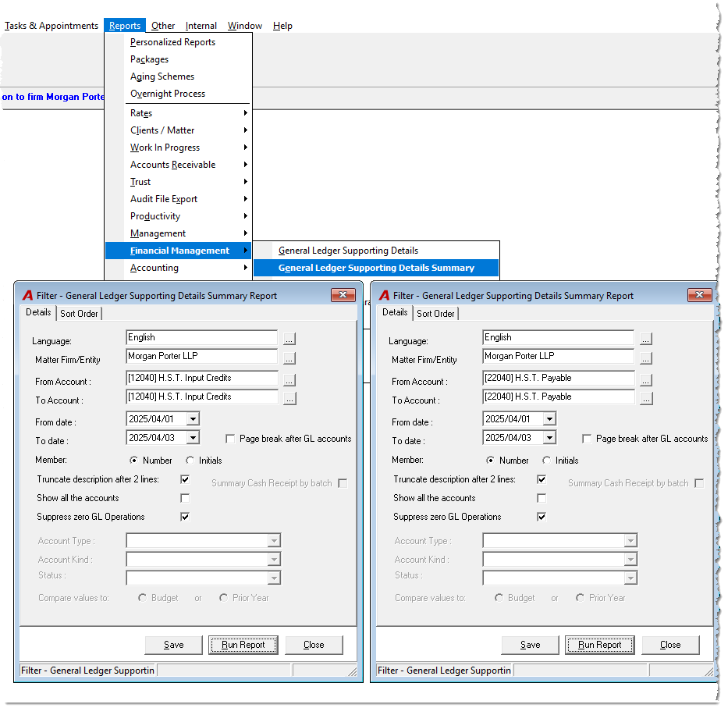Click To Account browse button in left dialog
The height and width of the screenshot is (708, 728).
(289, 399)
